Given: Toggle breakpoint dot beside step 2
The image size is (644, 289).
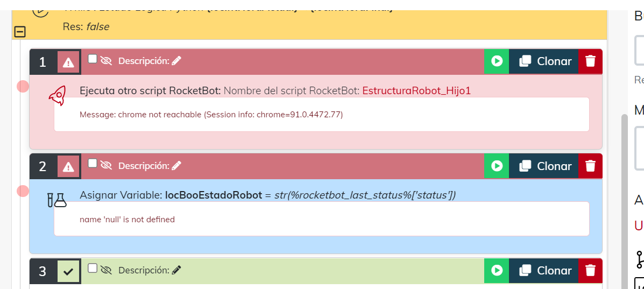Looking at the screenshot, I should [23, 191].
